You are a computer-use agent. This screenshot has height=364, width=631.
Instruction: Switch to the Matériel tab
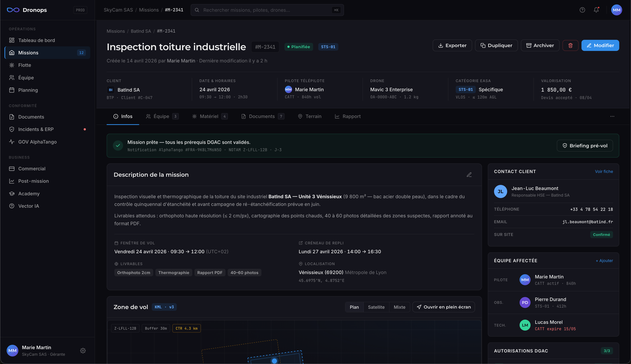(210, 117)
